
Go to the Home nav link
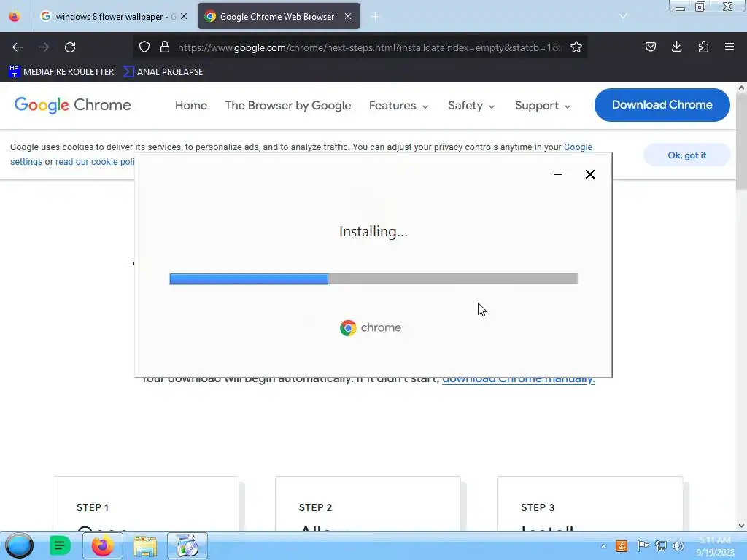pos(190,105)
